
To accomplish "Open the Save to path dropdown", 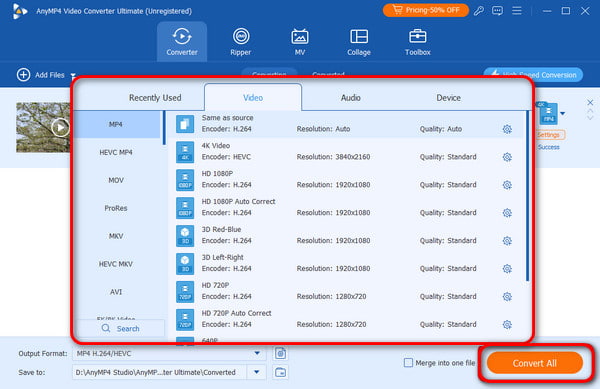I will click(257, 372).
